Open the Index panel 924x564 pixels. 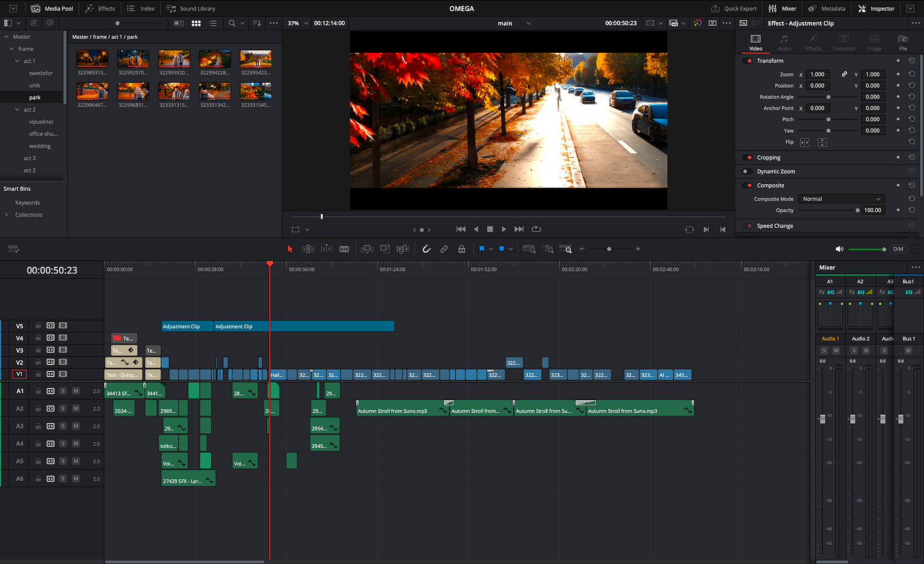tap(141, 9)
